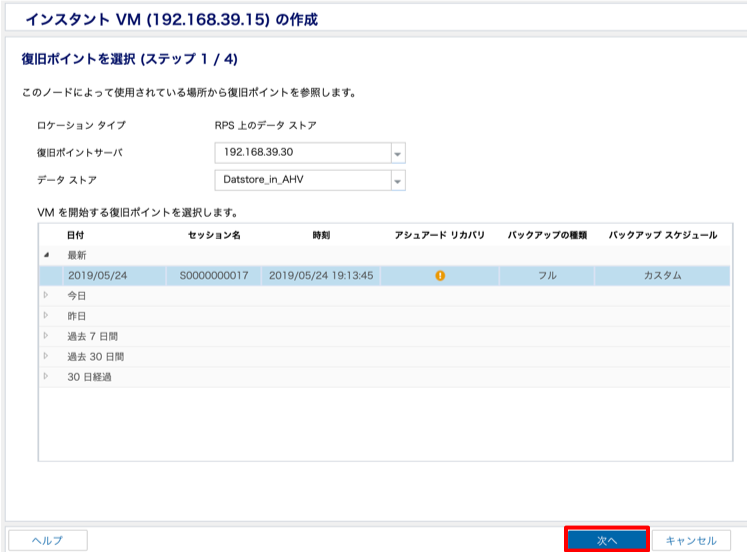This screenshot has height=552, width=747.
Task: Click the バックアップの種類 column header
Action: [547, 235]
